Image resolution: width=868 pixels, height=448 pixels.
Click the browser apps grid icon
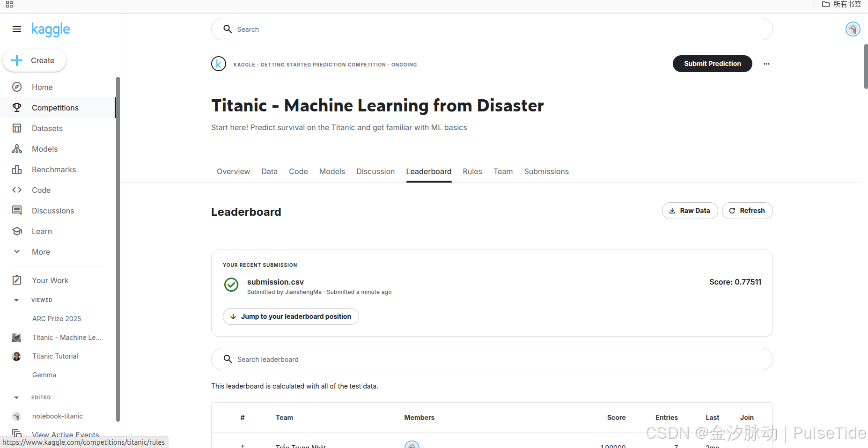9,4
